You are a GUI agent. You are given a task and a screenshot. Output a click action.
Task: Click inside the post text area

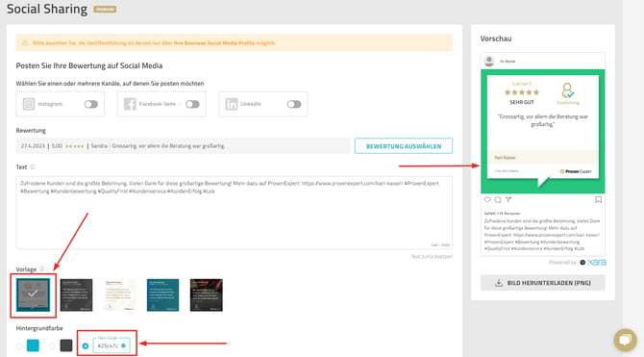235,213
